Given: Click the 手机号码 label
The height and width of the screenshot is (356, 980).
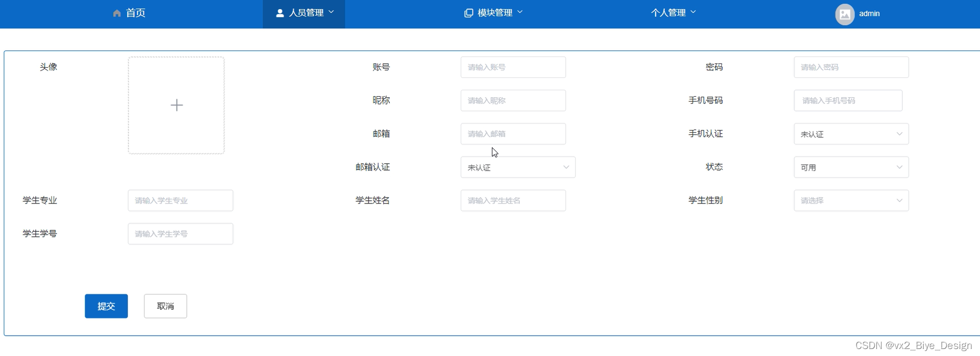Looking at the screenshot, I should point(706,100).
